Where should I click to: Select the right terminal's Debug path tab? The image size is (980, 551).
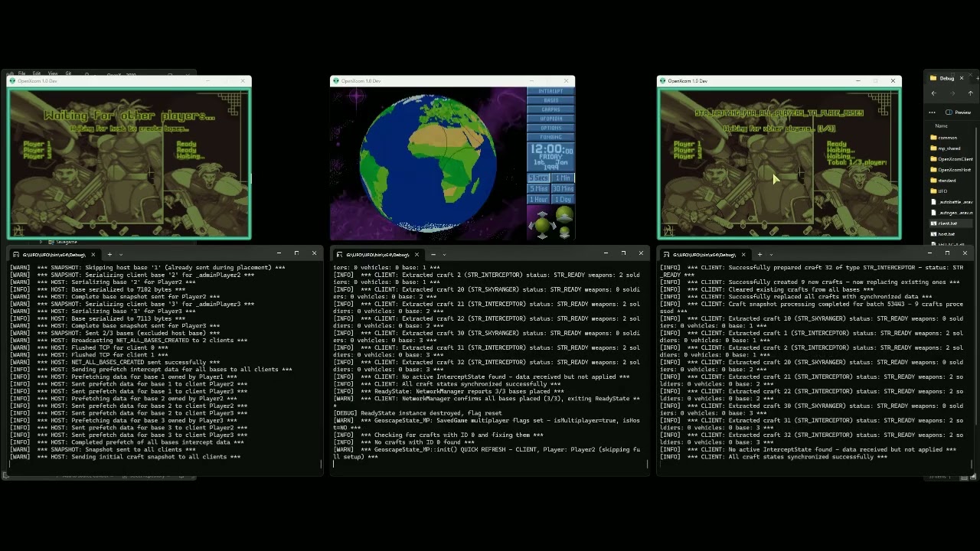(704, 254)
